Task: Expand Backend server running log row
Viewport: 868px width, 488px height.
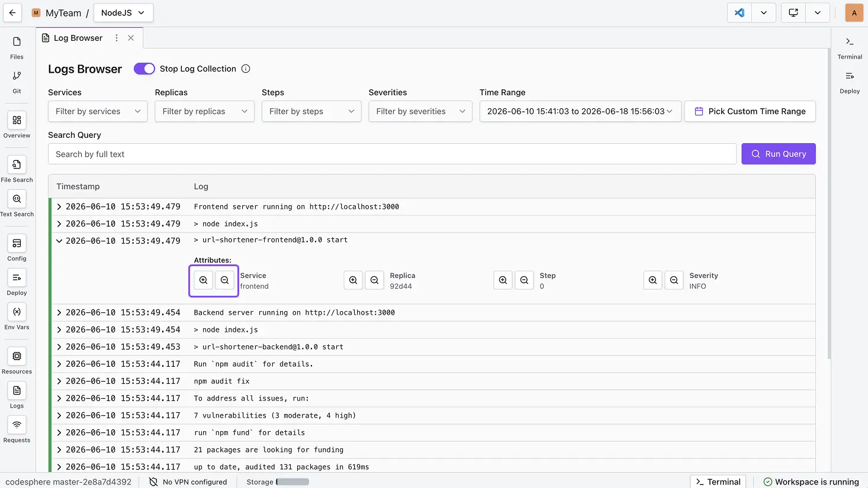Action: (59, 312)
